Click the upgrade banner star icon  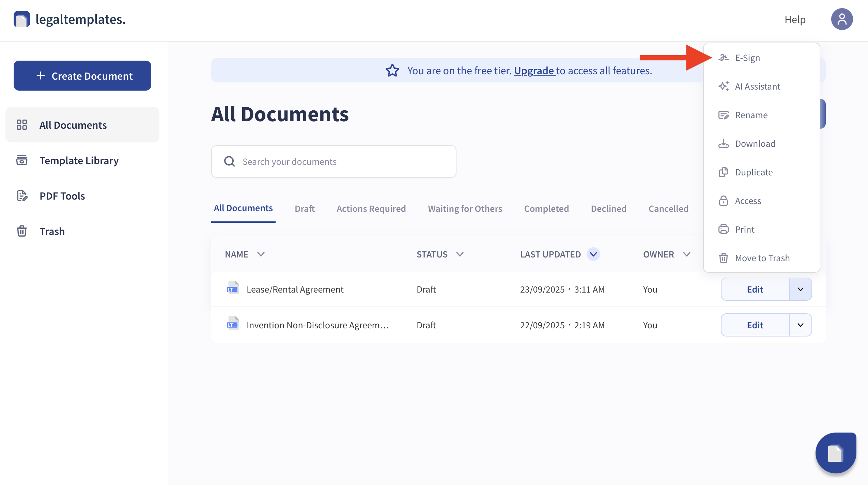392,71
